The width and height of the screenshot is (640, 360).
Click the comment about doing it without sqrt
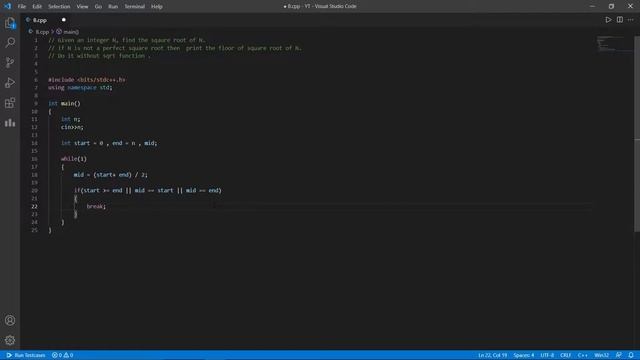pos(99,56)
